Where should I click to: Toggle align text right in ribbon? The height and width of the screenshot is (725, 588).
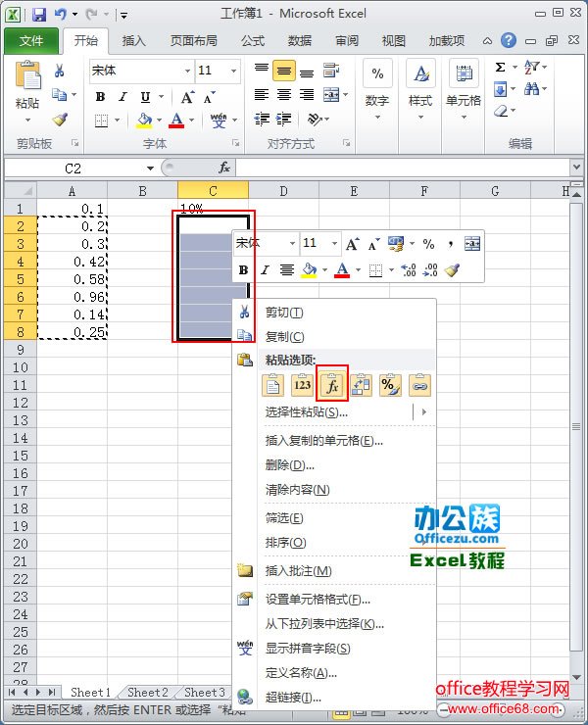(307, 95)
